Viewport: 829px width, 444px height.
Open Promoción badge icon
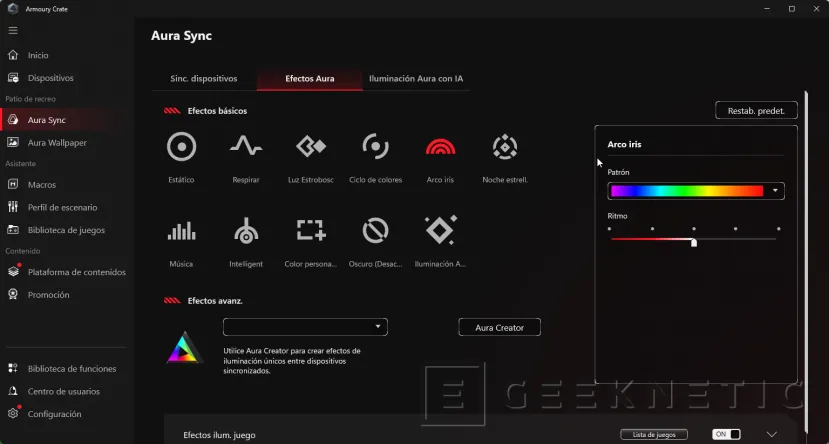[13, 294]
